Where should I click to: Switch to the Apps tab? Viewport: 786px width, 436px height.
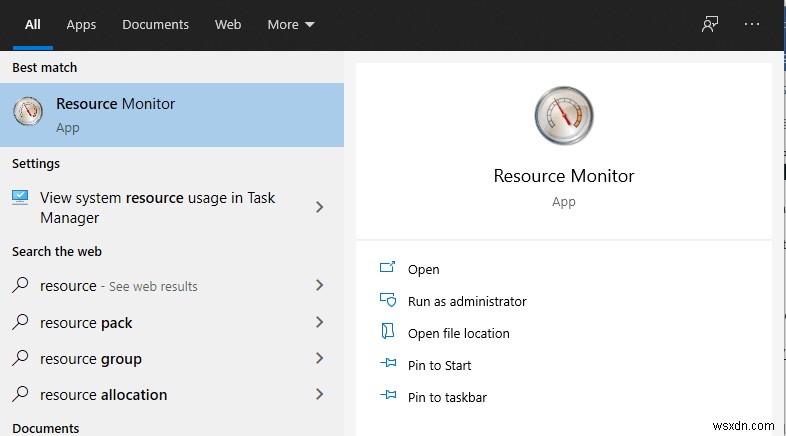(81, 24)
